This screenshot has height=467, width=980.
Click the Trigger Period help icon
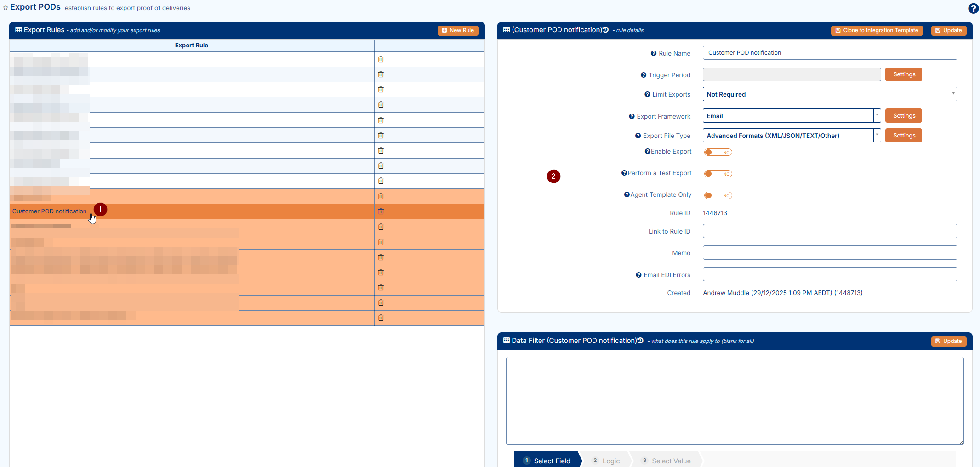643,75
